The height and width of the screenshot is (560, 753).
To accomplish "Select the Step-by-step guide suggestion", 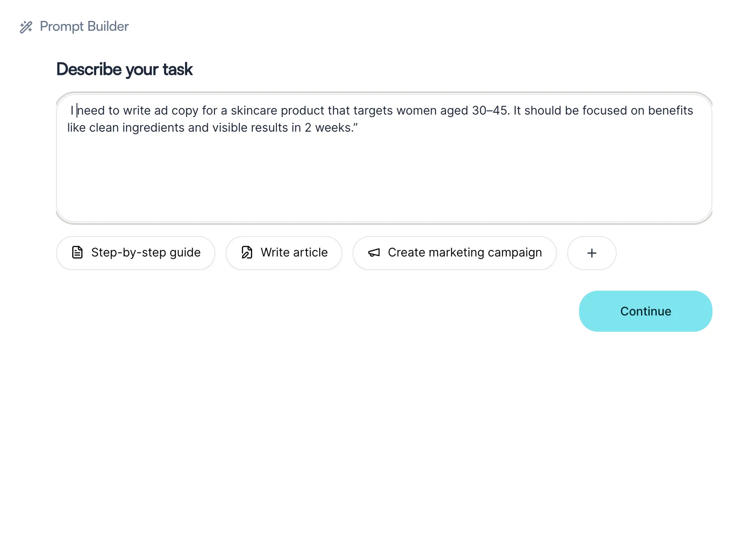I will pyautogui.click(x=135, y=253).
